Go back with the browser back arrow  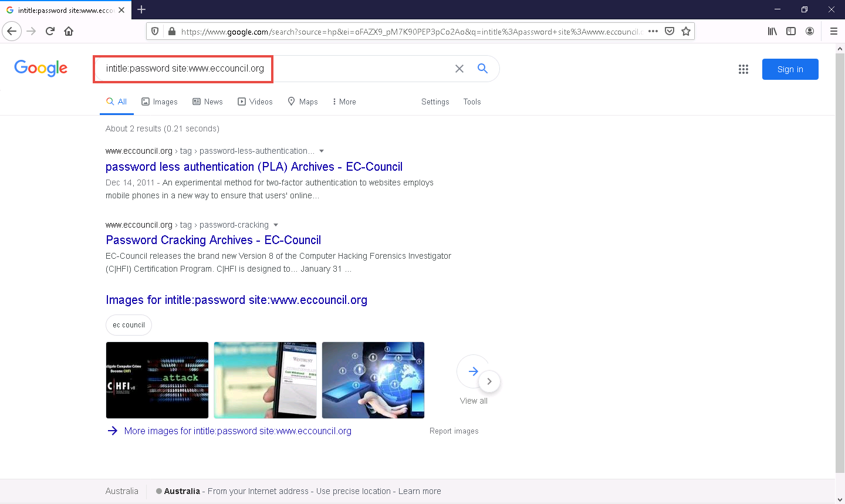(12, 31)
